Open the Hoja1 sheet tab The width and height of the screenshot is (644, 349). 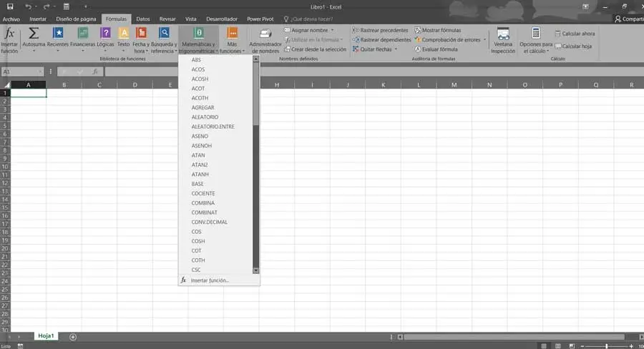(46, 336)
